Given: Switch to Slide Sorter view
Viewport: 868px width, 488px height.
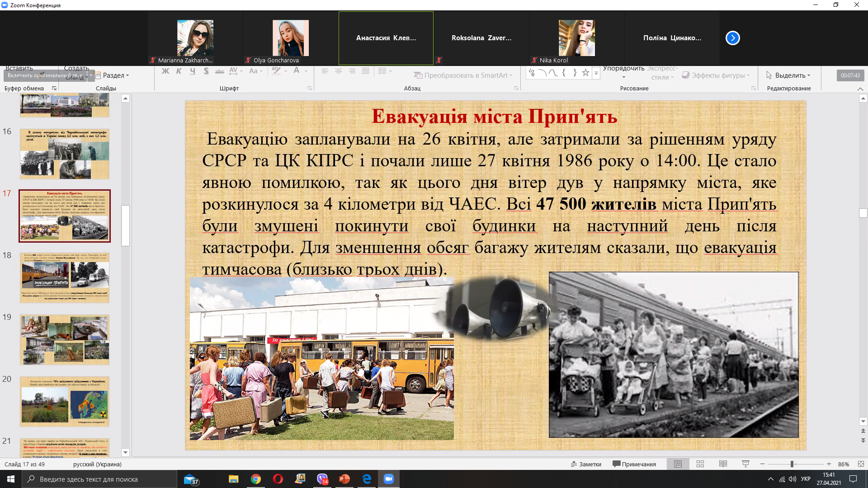Looking at the screenshot, I should [x=700, y=464].
